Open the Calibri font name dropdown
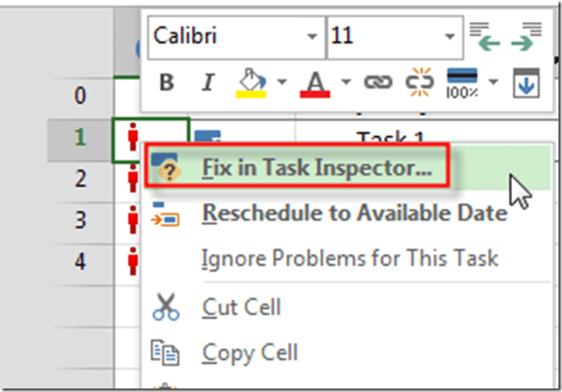562x392 pixels. coord(312,38)
